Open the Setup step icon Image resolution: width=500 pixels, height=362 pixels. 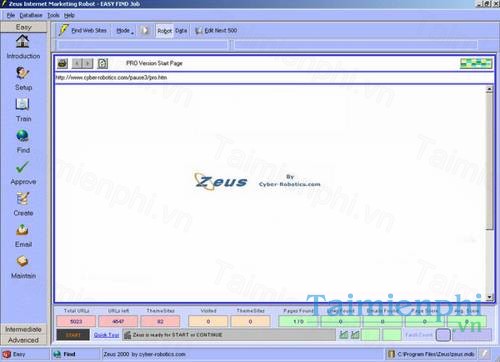click(x=23, y=73)
